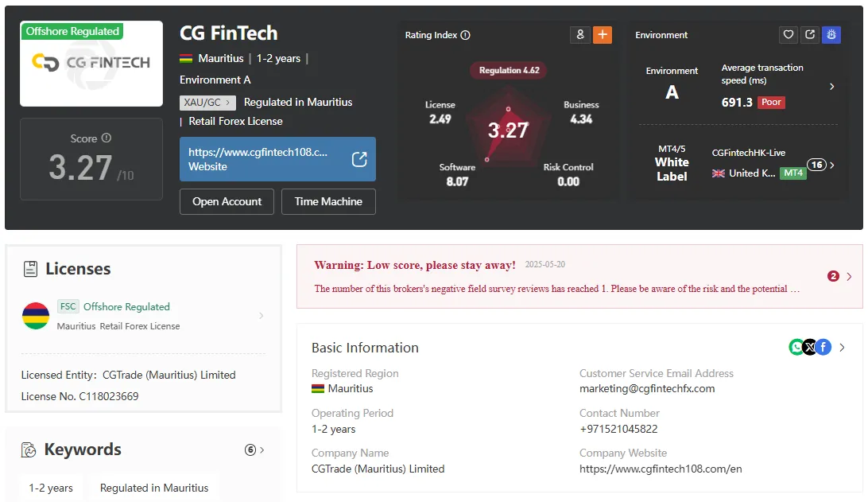Click the blue bug report icon

[831, 35]
